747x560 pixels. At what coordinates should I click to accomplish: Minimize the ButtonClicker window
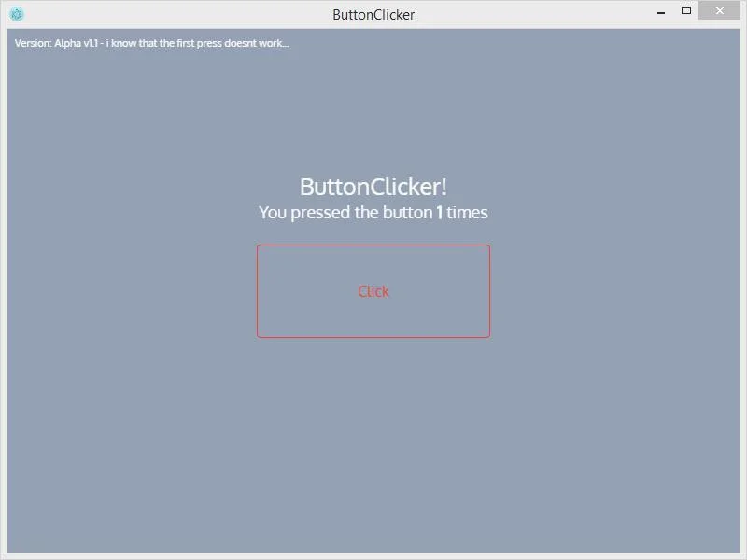tap(661, 11)
